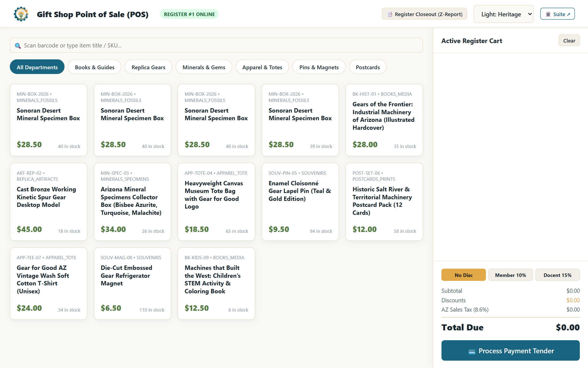Click the SOUV-MAG-08 • SOUVENIRS SKU line
The image size is (588, 368).
tap(131, 258)
